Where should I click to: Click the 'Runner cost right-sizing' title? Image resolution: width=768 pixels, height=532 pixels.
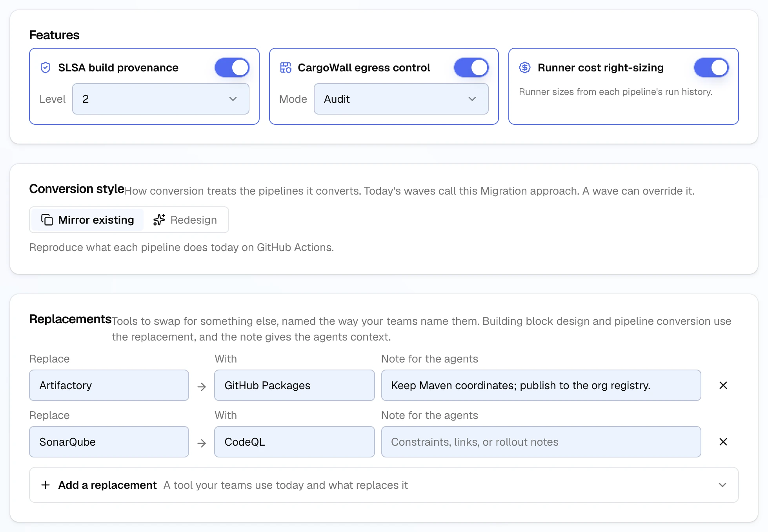tap(601, 67)
